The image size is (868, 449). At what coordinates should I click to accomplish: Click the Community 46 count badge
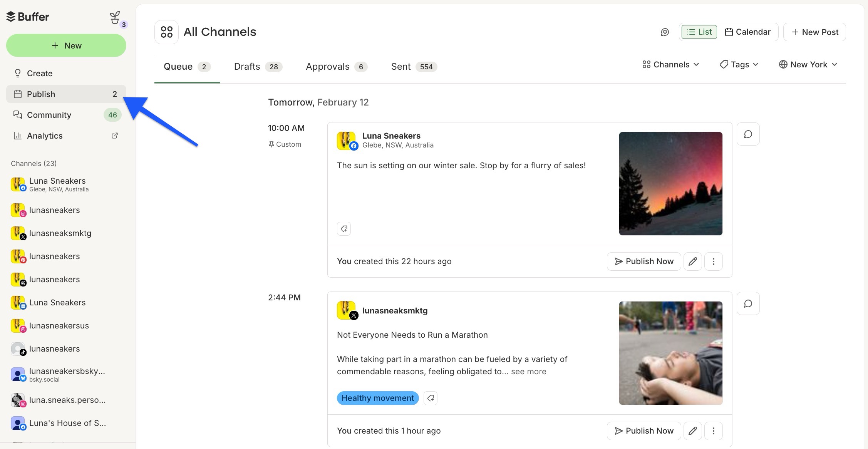pos(112,115)
